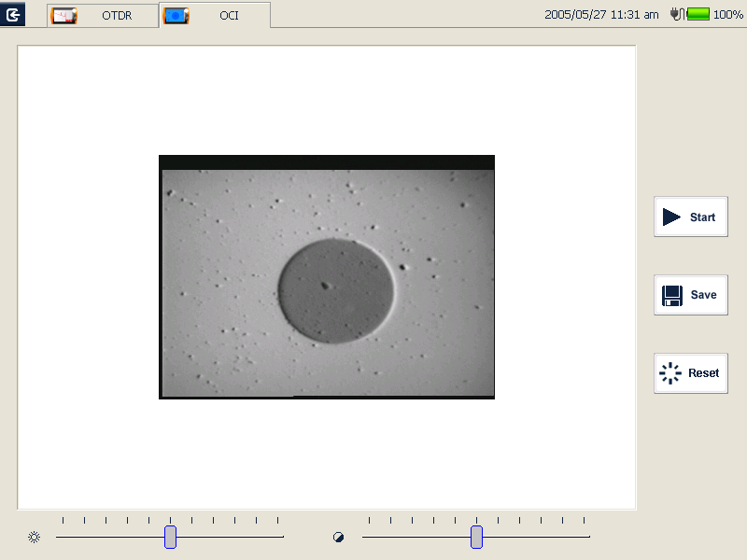This screenshot has height=560, width=747.
Task: Click the contrast half-circle icon between sliders
Action: (338, 537)
